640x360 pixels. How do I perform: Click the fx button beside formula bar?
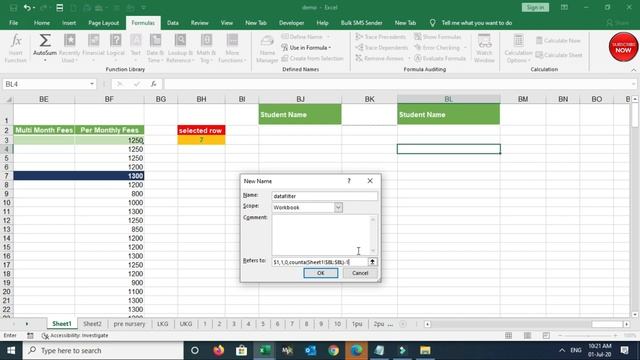click(x=153, y=84)
